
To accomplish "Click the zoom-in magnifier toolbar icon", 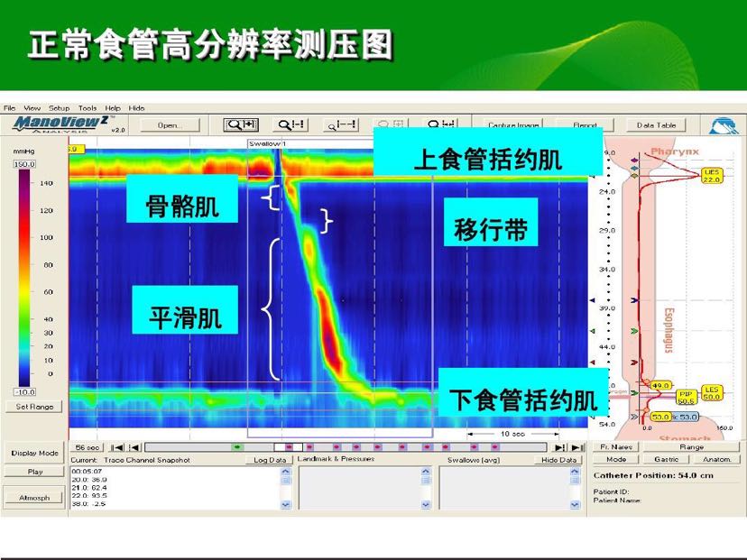I will 240,125.
